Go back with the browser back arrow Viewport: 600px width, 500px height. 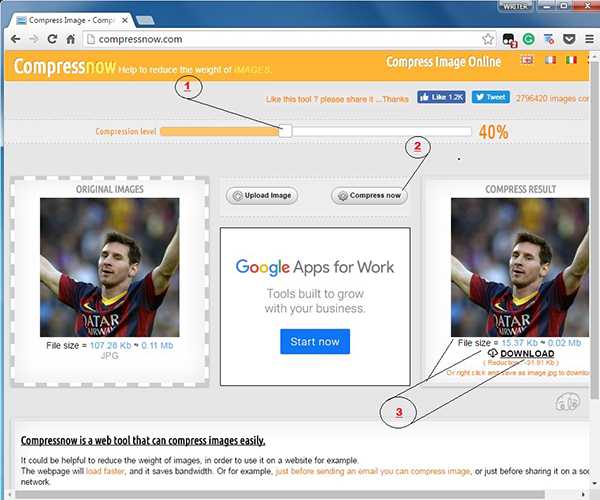pos(15,39)
